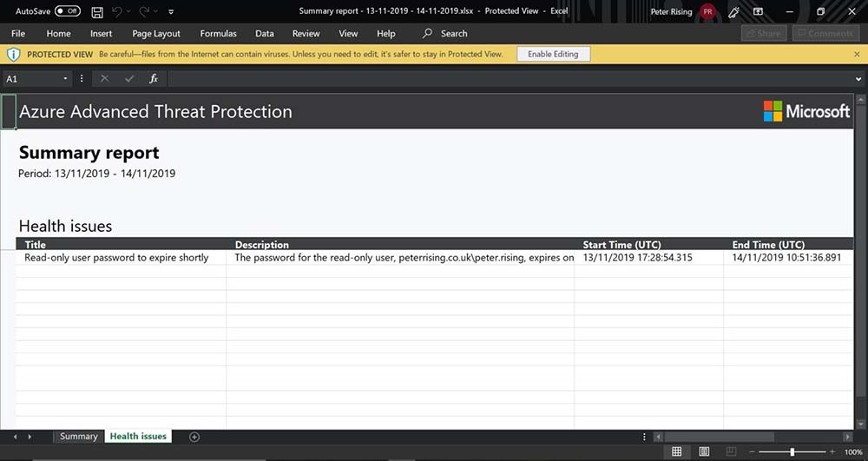868x461 pixels.
Task: Open Ribbon Display Options icon
Action: [759, 11]
